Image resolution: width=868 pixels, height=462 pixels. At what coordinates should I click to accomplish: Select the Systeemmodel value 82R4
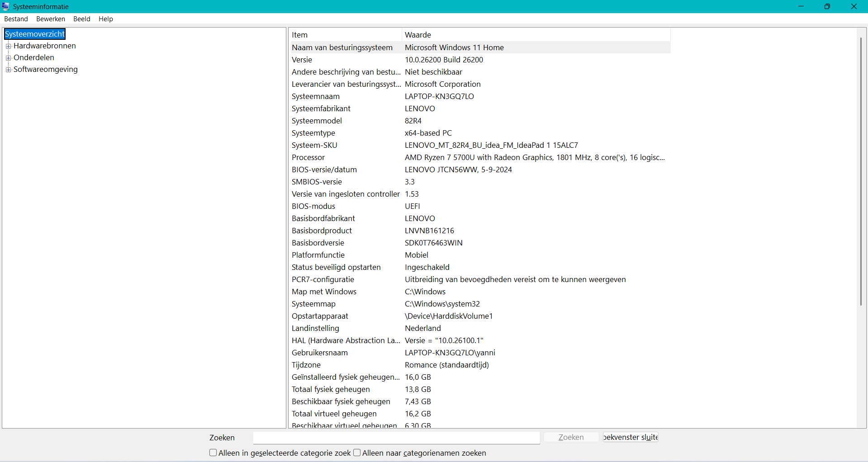click(x=413, y=121)
